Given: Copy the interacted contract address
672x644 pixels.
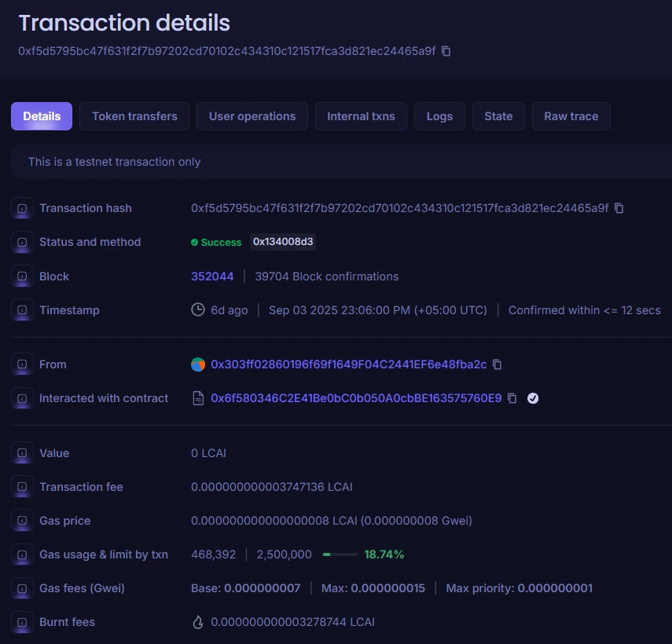Looking at the screenshot, I should point(512,398).
